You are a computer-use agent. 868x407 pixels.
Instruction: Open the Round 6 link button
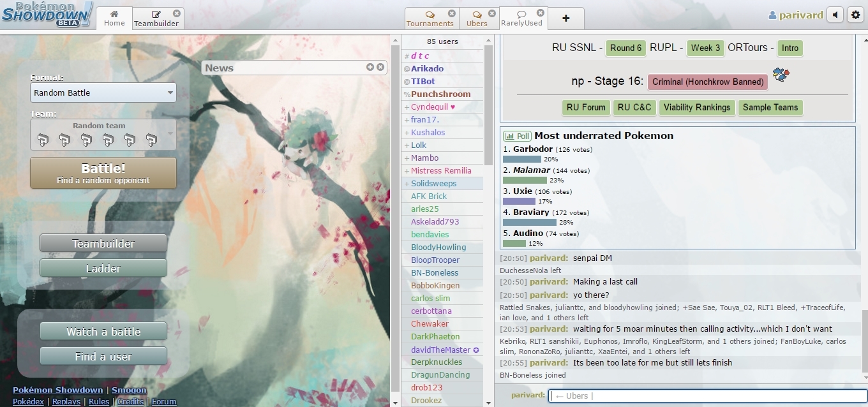point(625,48)
